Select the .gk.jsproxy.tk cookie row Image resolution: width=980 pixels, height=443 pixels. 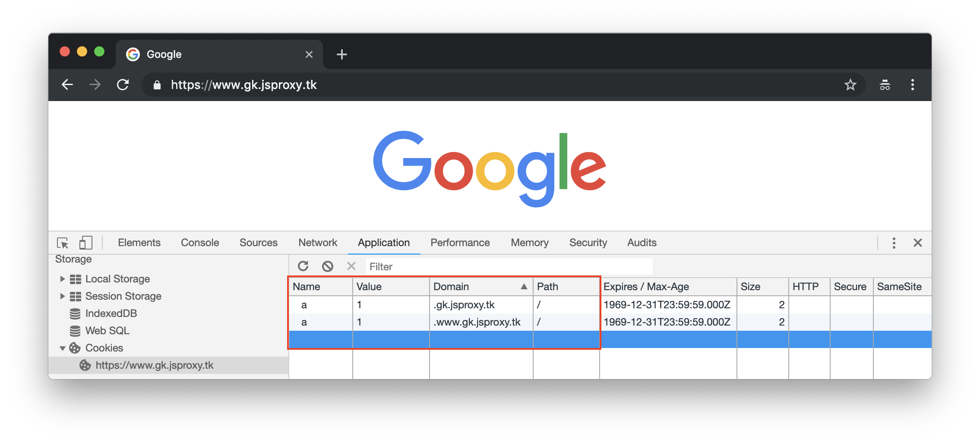click(464, 305)
